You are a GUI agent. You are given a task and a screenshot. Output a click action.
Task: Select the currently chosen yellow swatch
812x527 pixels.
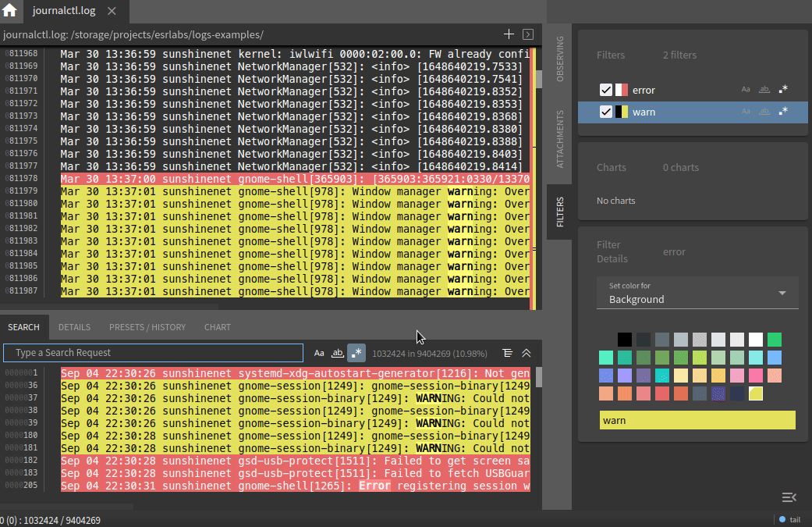click(756, 393)
